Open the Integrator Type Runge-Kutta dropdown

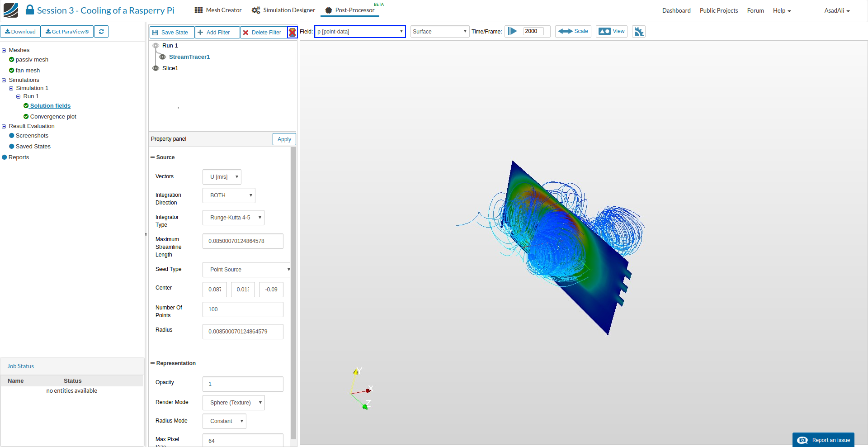pyautogui.click(x=233, y=218)
